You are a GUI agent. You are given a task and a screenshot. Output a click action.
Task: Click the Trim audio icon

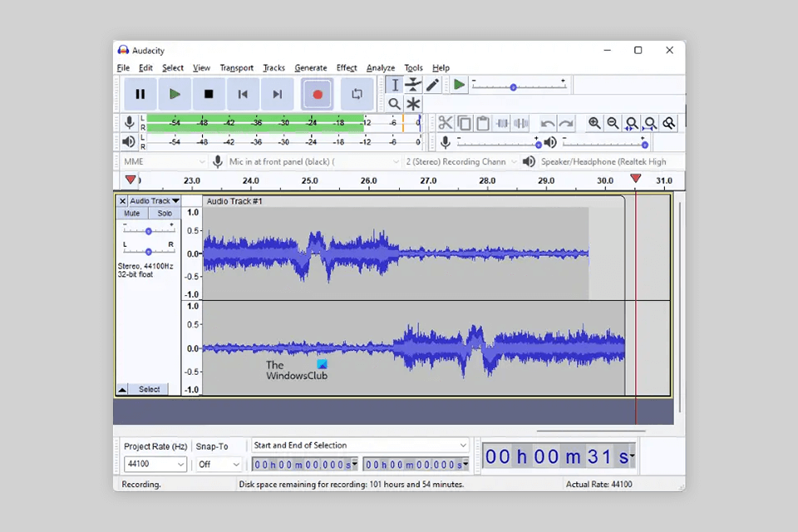point(502,123)
